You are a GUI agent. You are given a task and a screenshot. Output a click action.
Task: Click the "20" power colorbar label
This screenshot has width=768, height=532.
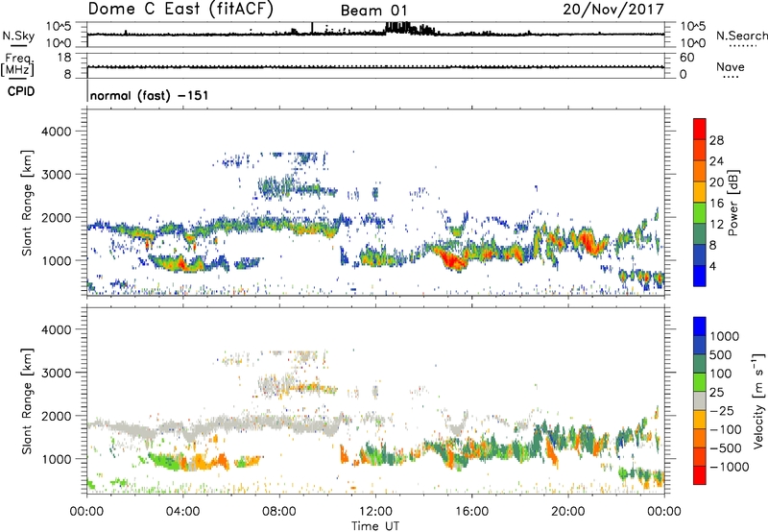tap(716, 182)
